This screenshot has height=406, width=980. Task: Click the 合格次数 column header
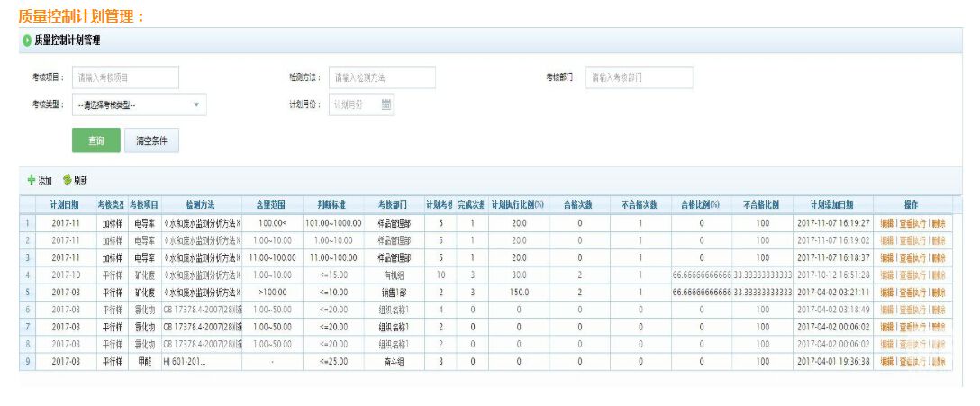point(580,205)
